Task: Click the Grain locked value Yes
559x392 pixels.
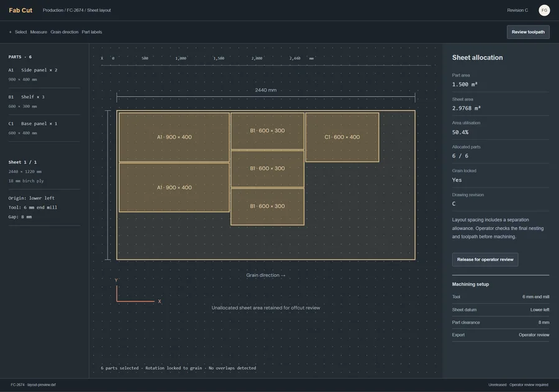Action: (457, 180)
